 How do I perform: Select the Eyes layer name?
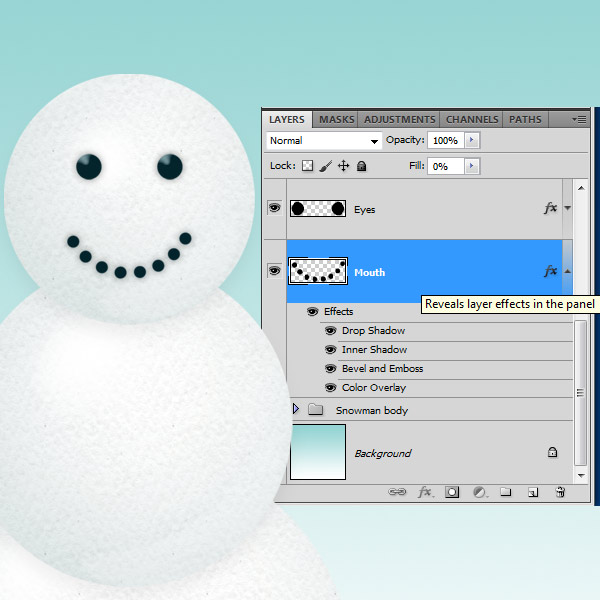click(x=364, y=210)
